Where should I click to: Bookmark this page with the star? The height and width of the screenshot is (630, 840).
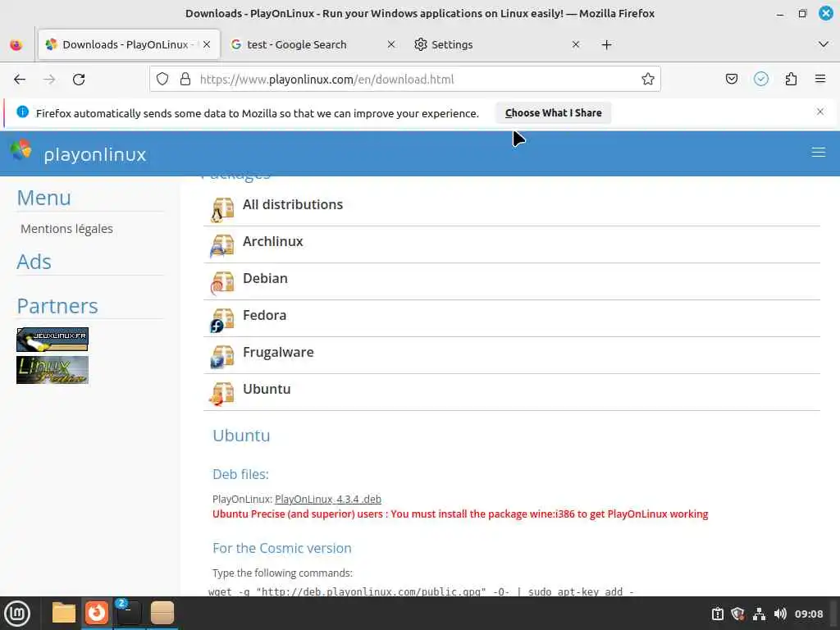[x=648, y=80]
